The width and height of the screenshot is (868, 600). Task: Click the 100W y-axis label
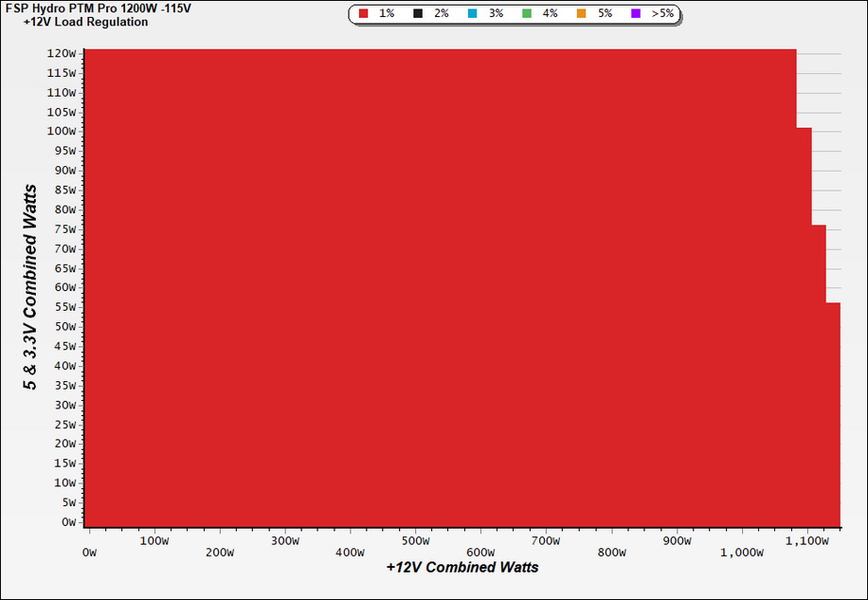pos(62,131)
